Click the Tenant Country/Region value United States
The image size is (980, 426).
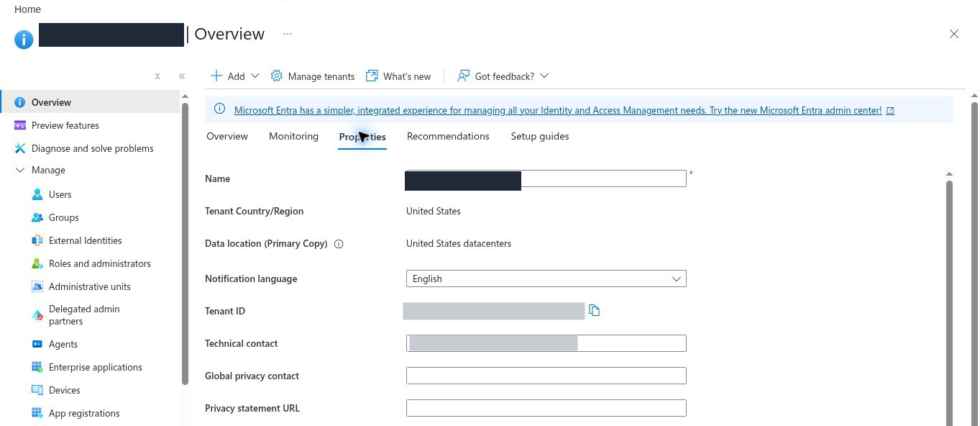click(434, 211)
